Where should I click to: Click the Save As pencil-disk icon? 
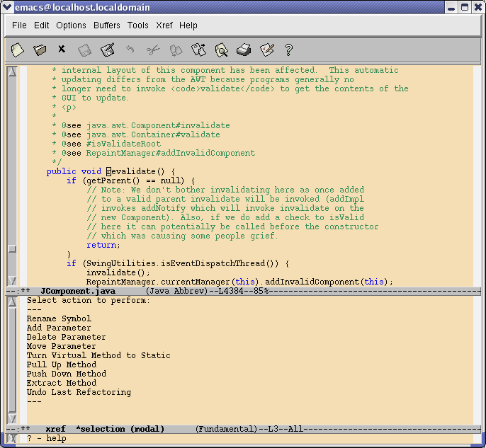click(108, 50)
